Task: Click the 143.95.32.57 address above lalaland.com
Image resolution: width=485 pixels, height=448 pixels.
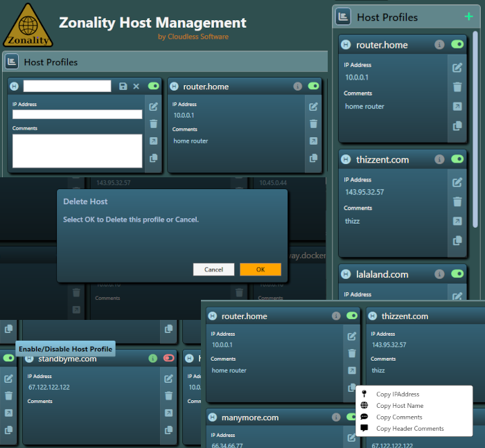Action: click(x=364, y=192)
